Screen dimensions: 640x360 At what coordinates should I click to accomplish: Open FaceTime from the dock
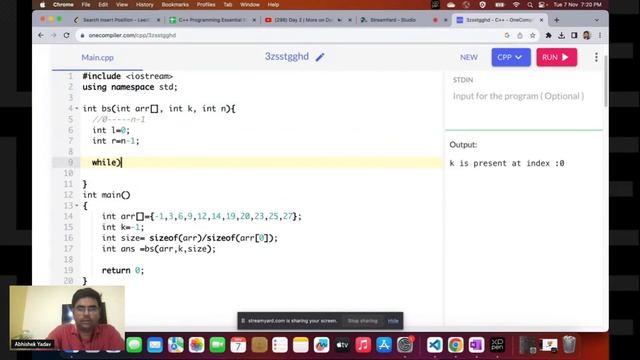(217, 345)
